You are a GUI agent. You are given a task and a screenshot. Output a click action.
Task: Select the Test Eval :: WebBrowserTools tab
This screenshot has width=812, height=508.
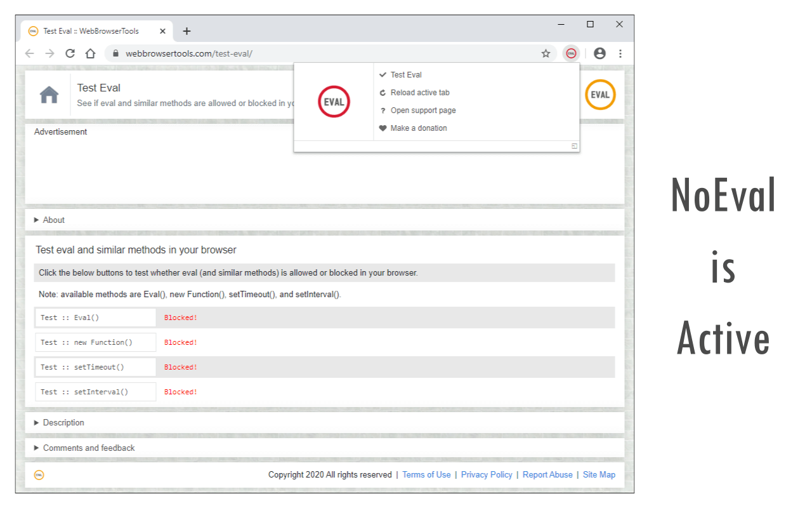point(97,31)
